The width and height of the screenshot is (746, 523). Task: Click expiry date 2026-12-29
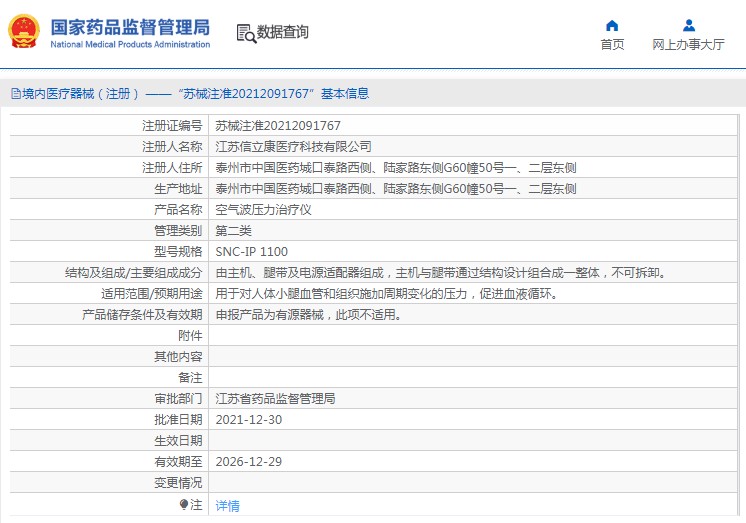click(x=248, y=461)
